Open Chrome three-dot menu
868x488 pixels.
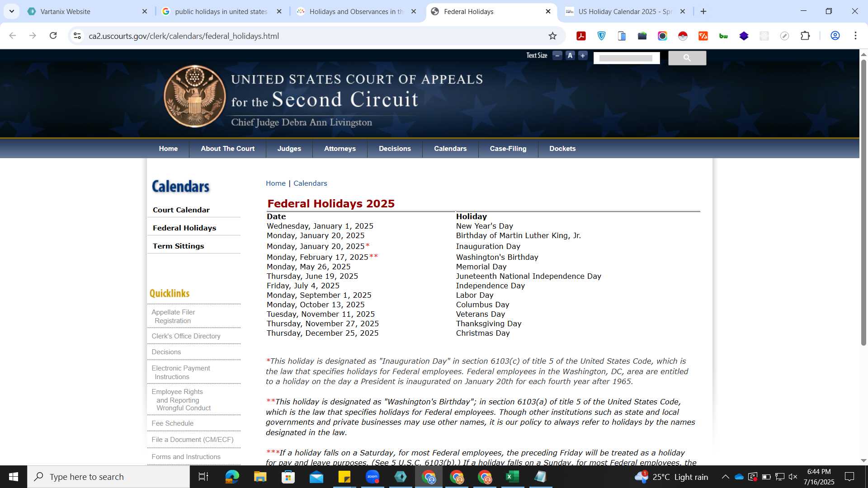pos(855,36)
